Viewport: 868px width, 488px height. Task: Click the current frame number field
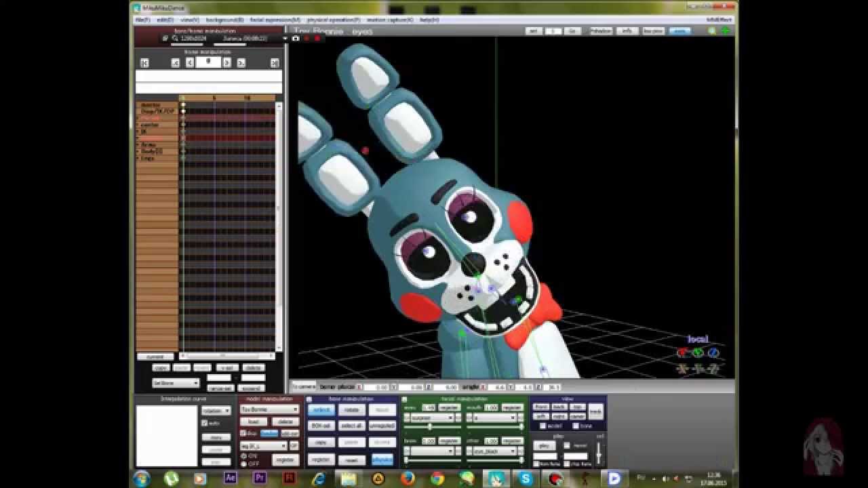click(208, 62)
